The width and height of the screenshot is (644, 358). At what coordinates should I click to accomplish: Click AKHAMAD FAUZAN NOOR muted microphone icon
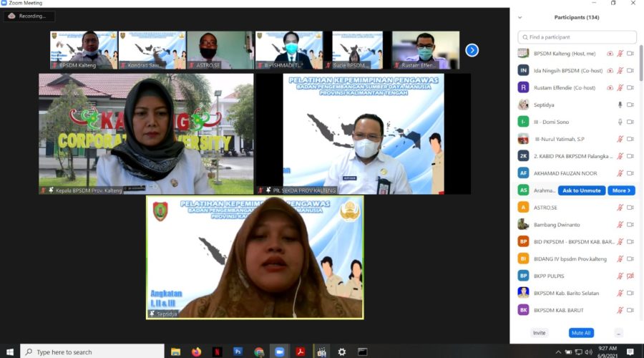[620, 173]
